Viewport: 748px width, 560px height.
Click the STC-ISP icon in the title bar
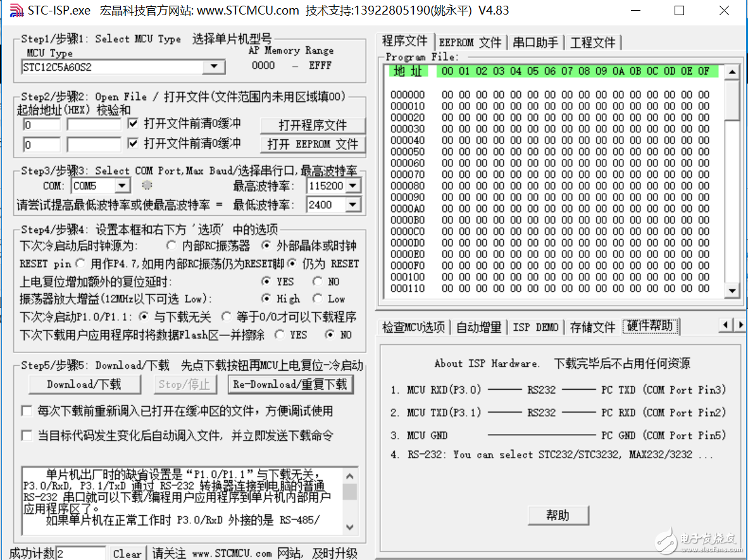[x=16, y=10]
